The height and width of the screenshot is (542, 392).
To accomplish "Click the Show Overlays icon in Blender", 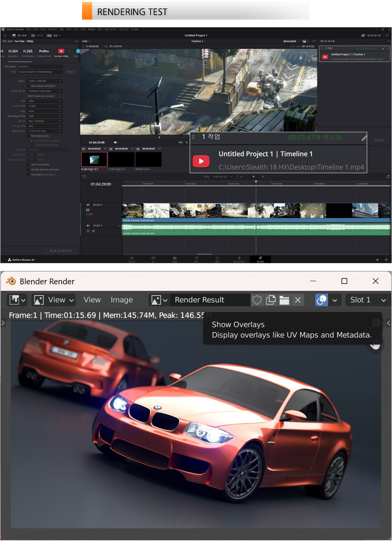I will 322,300.
